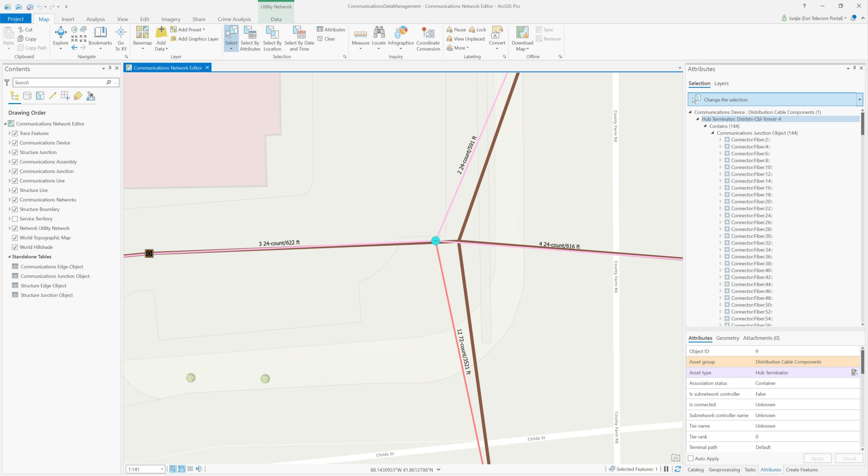Toggle Communications Assembly layer visibility

coord(15,162)
